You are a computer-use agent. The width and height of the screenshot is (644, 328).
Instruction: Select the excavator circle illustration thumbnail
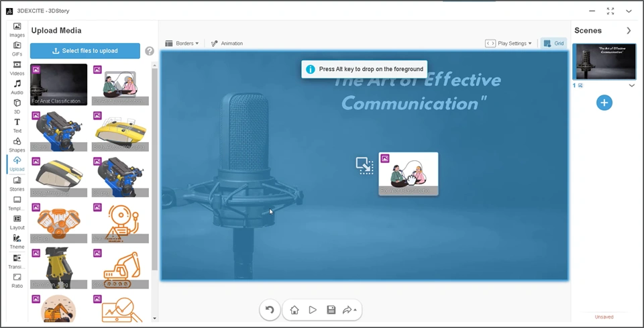coord(59,307)
